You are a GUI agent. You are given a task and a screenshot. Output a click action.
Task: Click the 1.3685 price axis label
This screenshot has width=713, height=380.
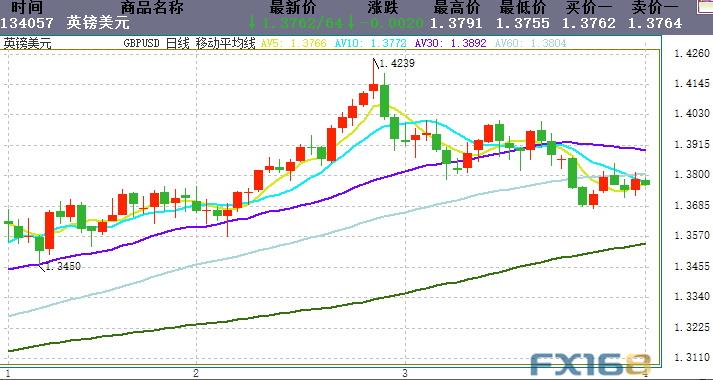691,205
